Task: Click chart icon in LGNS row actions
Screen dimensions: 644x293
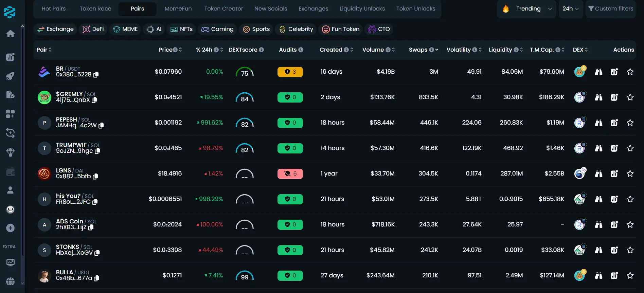Action: [x=614, y=174]
